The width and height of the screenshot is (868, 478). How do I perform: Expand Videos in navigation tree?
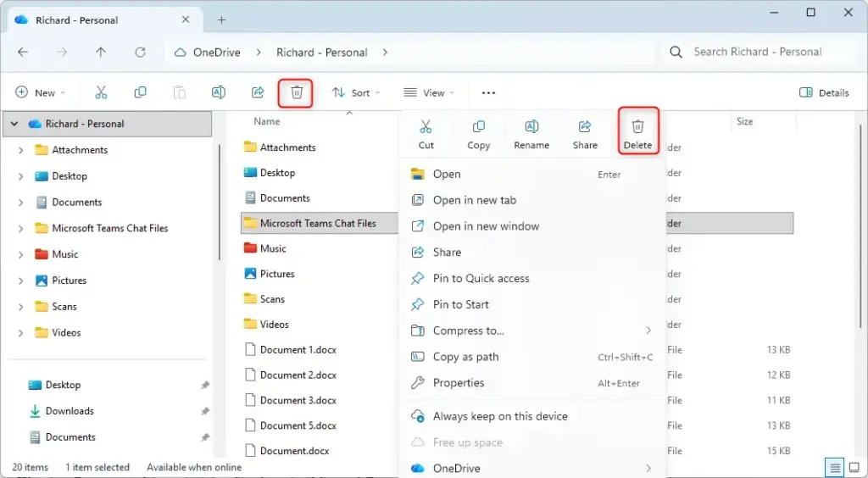(20, 333)
